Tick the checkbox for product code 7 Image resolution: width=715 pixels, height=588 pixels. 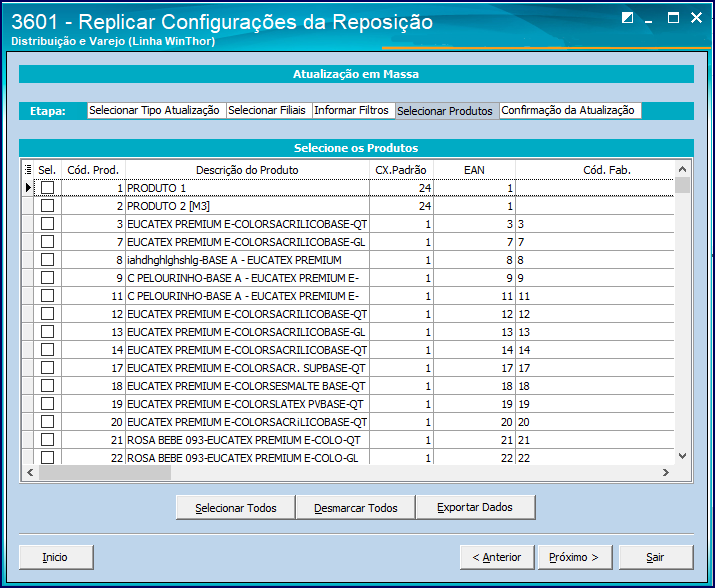coord(47,242)
